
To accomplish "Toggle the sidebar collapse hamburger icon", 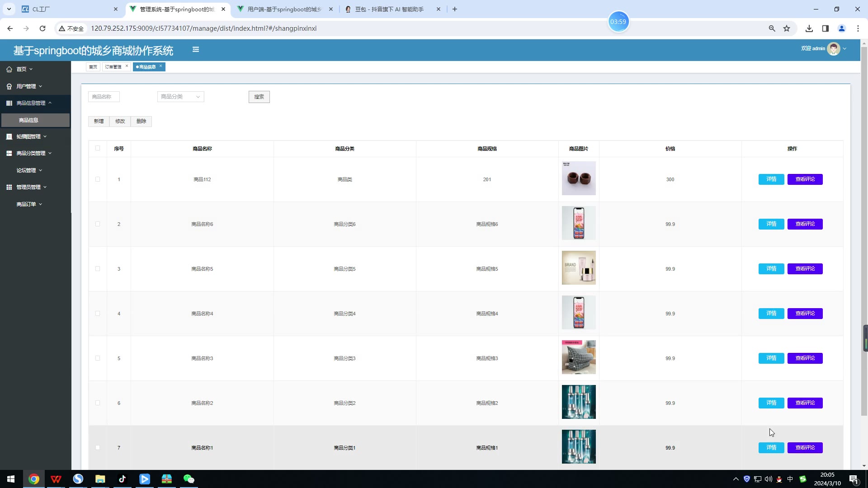I will click(x=196, y=50).
